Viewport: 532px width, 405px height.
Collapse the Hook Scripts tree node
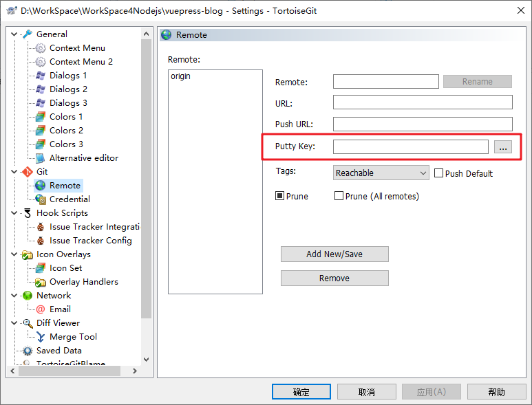pos(14,213)
